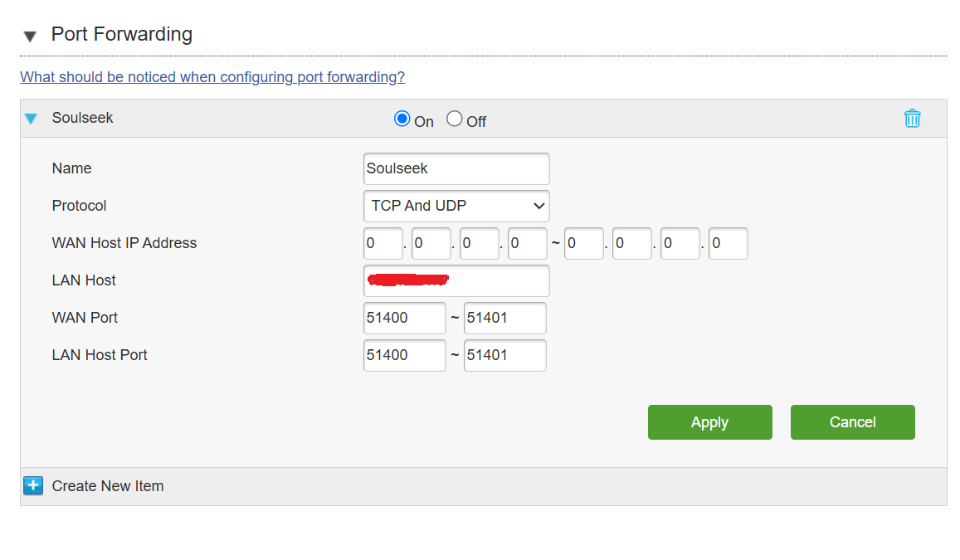The image size is (960, 560).
Task: Click third octet of WAN Host end IP
Action: 680,244
